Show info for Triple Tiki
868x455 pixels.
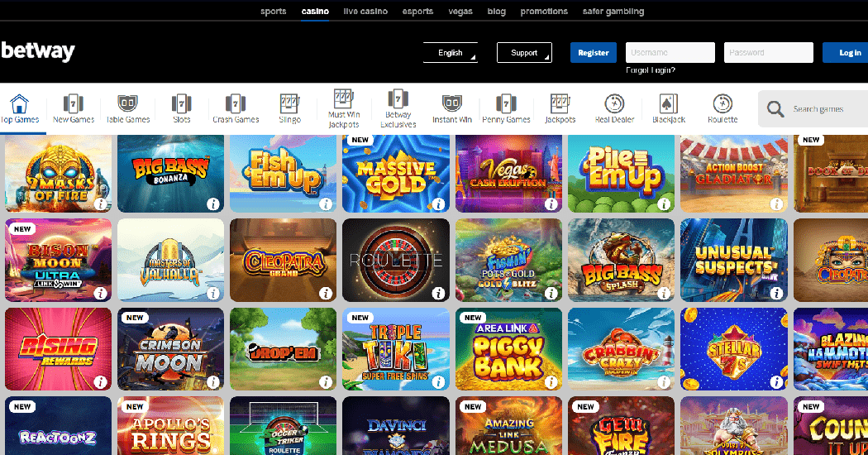pos(438,382)
